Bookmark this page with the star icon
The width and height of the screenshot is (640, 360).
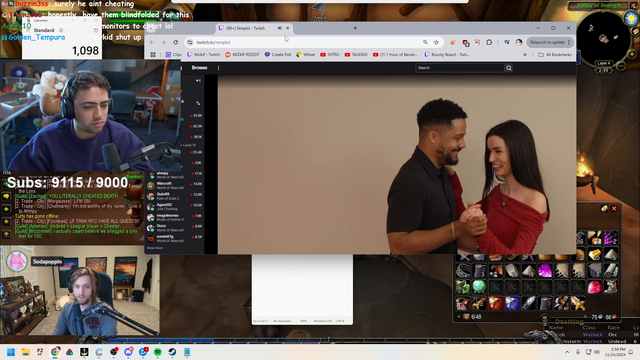click(x=436, y=42)
